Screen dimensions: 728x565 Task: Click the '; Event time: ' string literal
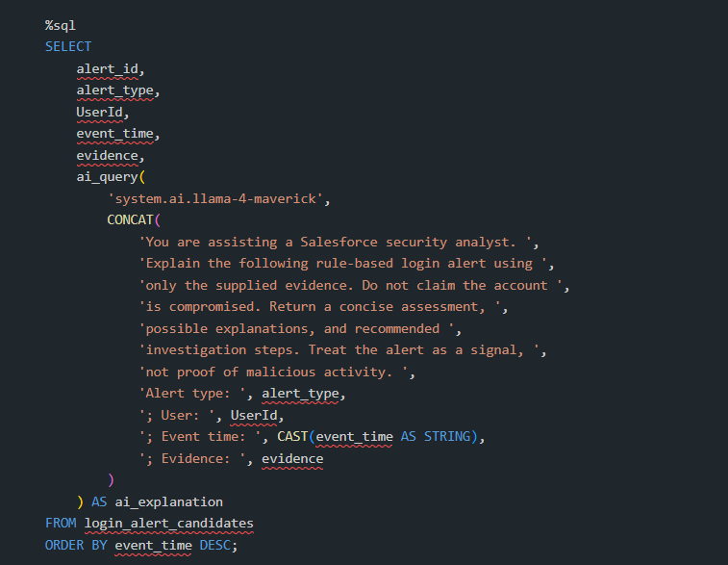[x=200, y=437]
